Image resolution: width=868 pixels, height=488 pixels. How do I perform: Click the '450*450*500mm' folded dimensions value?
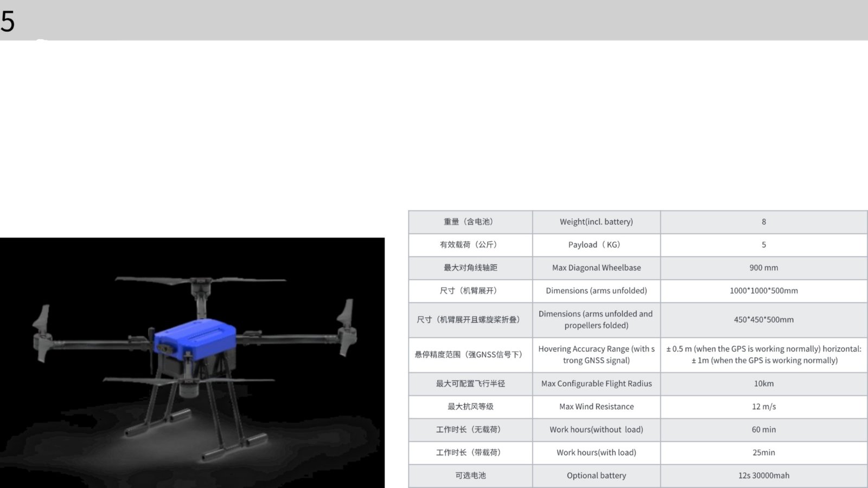click(763, 320)
